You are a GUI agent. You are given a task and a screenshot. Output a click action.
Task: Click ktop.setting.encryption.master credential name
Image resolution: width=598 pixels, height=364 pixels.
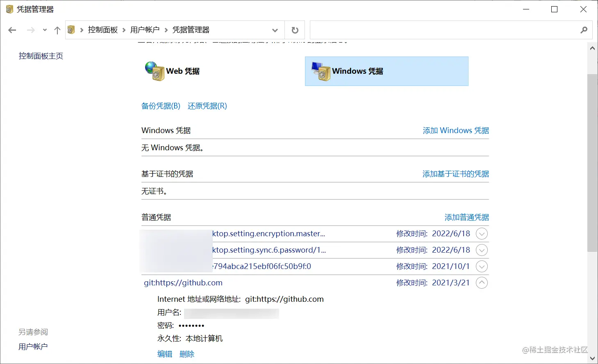tap(269, 234)
